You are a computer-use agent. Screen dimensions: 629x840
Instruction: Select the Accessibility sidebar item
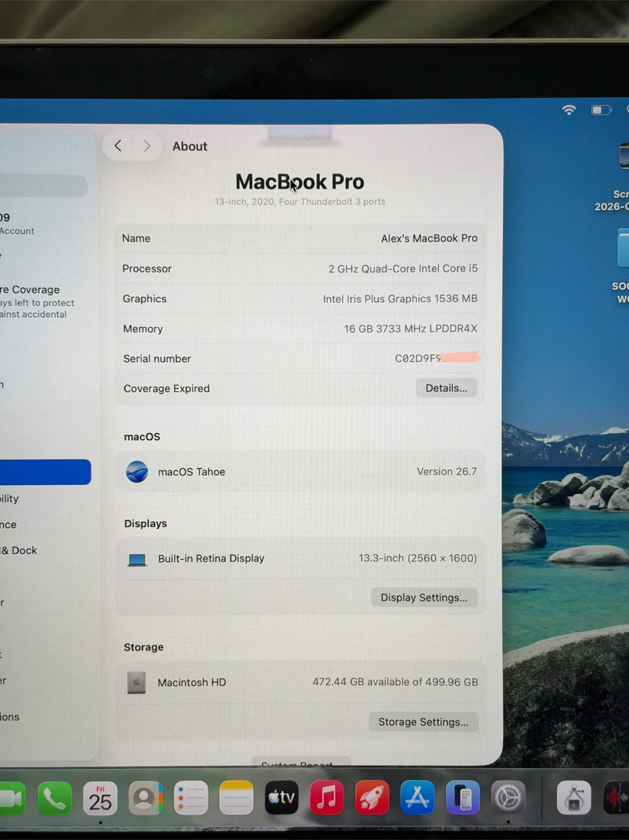(10, 499)
